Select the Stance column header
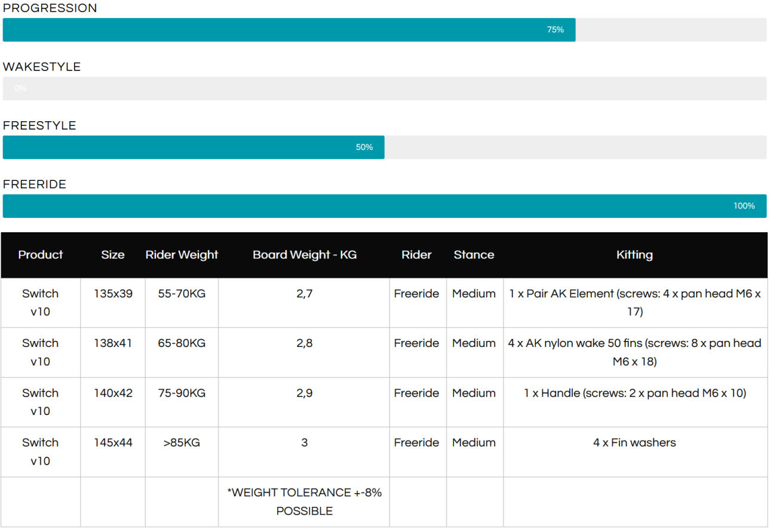 coord(474,255)
